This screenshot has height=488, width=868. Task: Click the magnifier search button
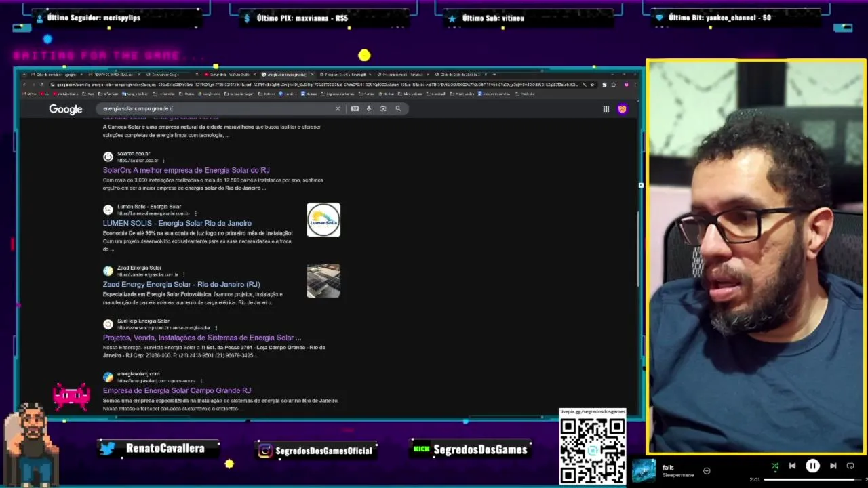(398, 108)
